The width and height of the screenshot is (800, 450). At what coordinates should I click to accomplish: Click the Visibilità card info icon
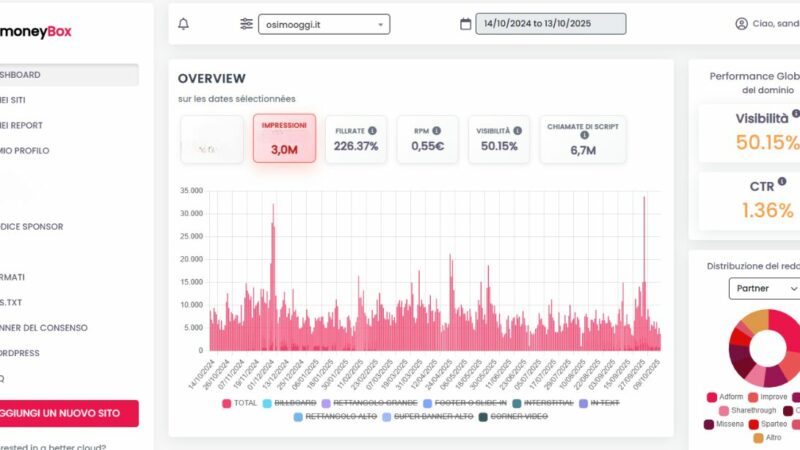click(517, 130)
